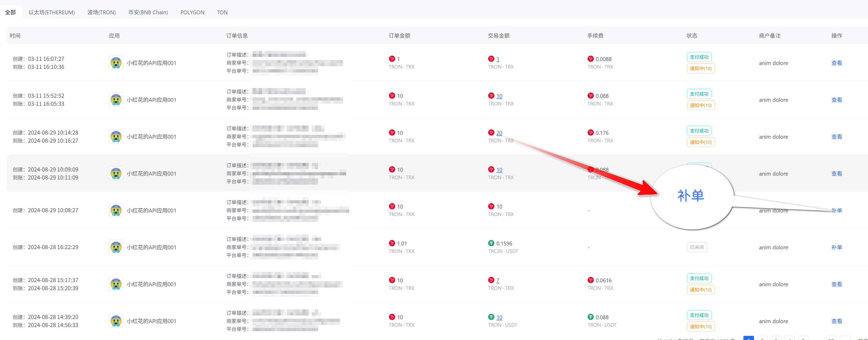Open the 币安(BNB Chain) tab
The image size is (868, 340).
coord(148,12)
